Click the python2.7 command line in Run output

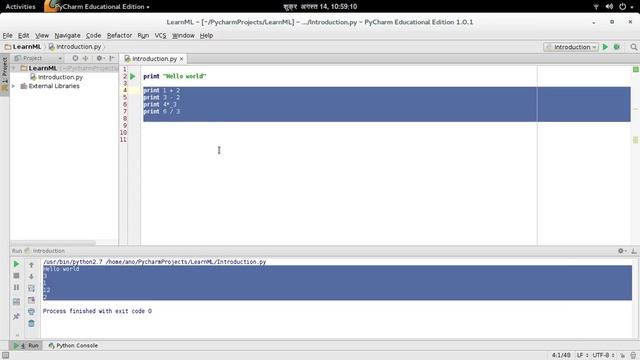(154, 262)
